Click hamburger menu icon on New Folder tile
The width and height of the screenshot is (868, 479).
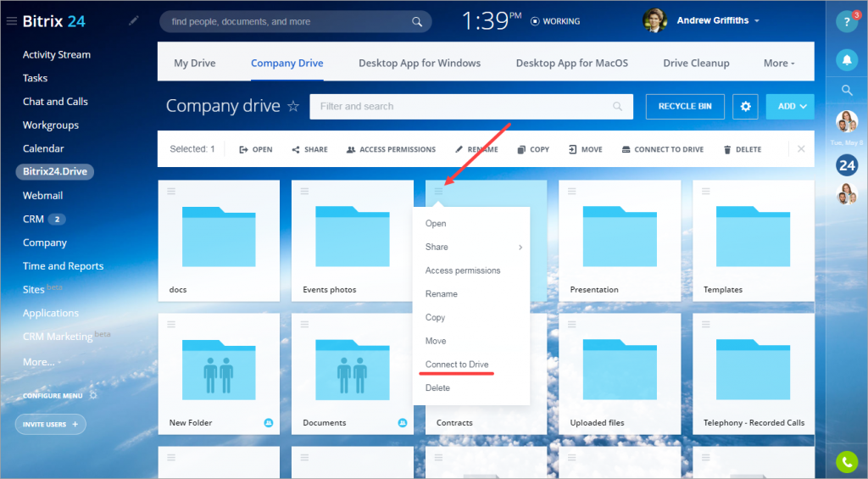click(171, 324)
